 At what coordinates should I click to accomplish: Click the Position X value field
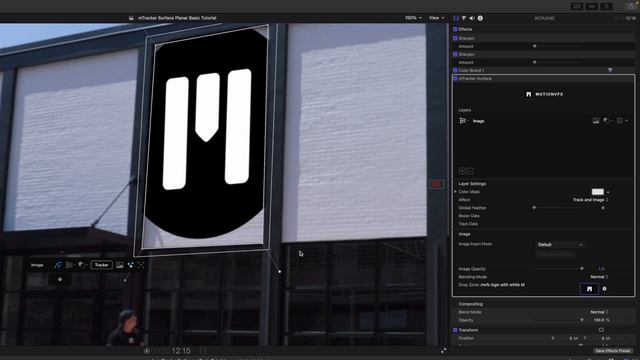coord(573,338)
